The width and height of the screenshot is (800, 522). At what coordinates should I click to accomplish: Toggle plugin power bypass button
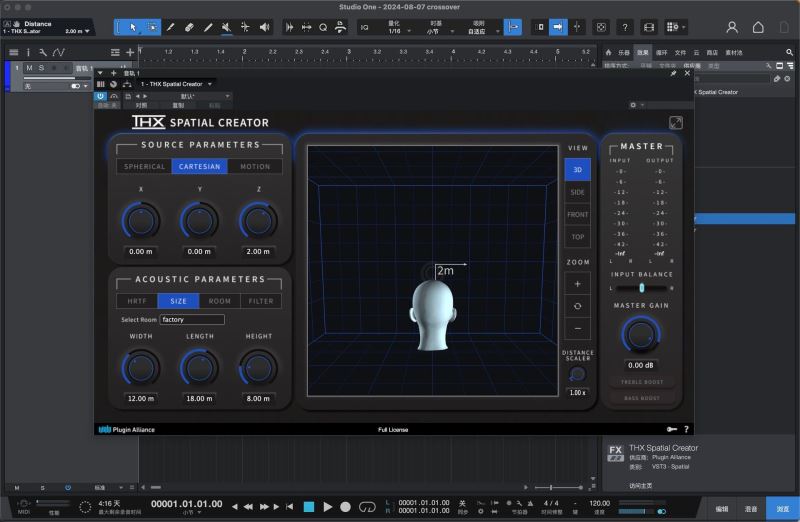101,96
